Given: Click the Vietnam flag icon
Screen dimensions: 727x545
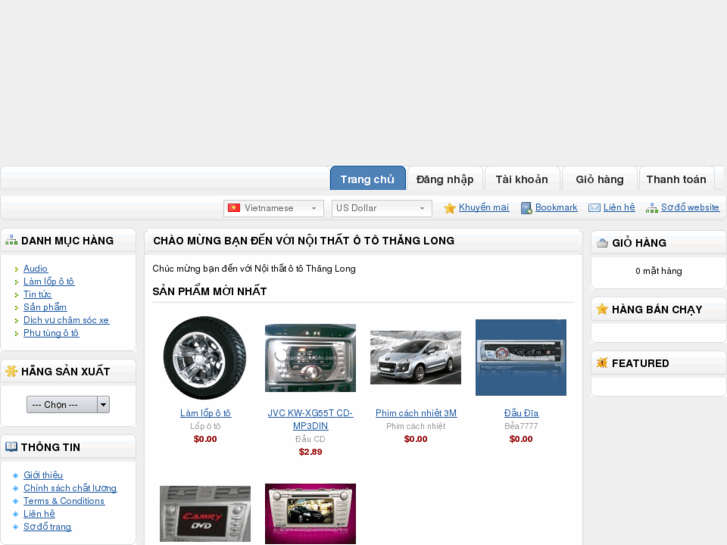Looking at the screenshot, I should 234,208.
